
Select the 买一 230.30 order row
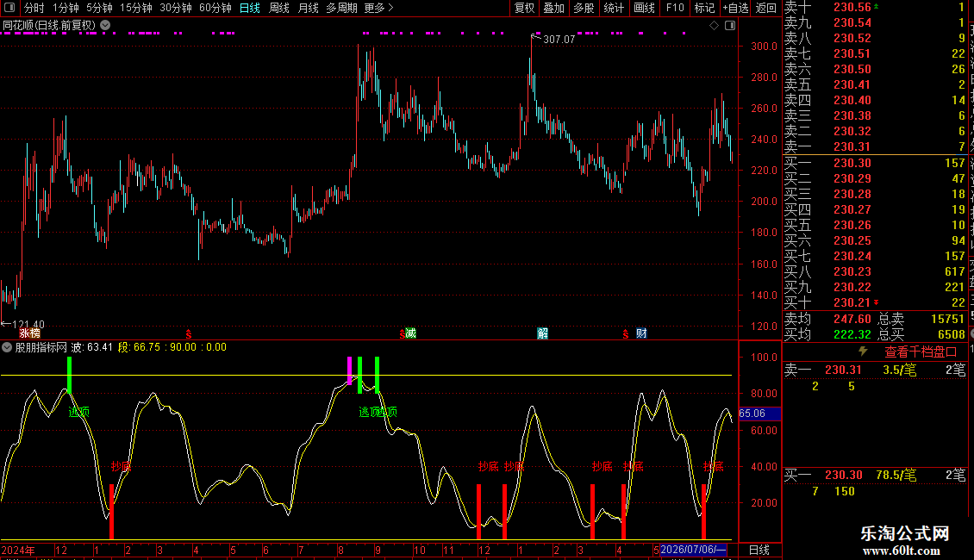(875, 163)
